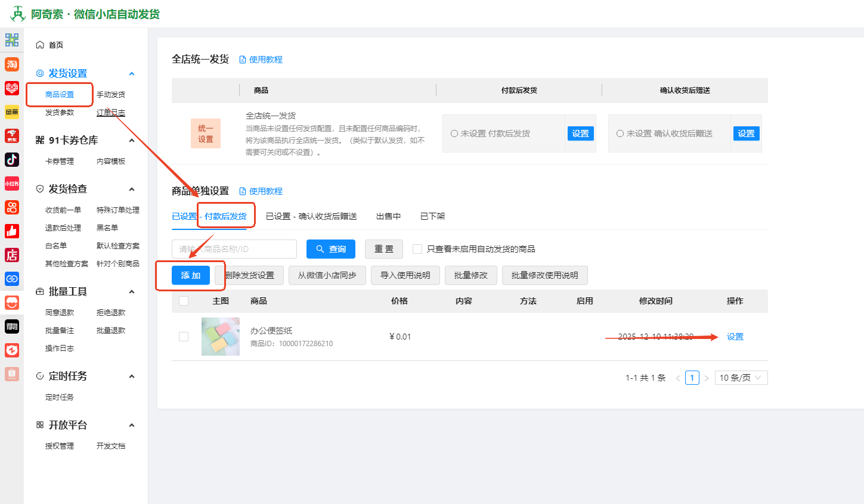The image size is (864, 504).
Task: Switch to 已设置 - 确认收货后赠送 tab
Action: coord(311,216)
